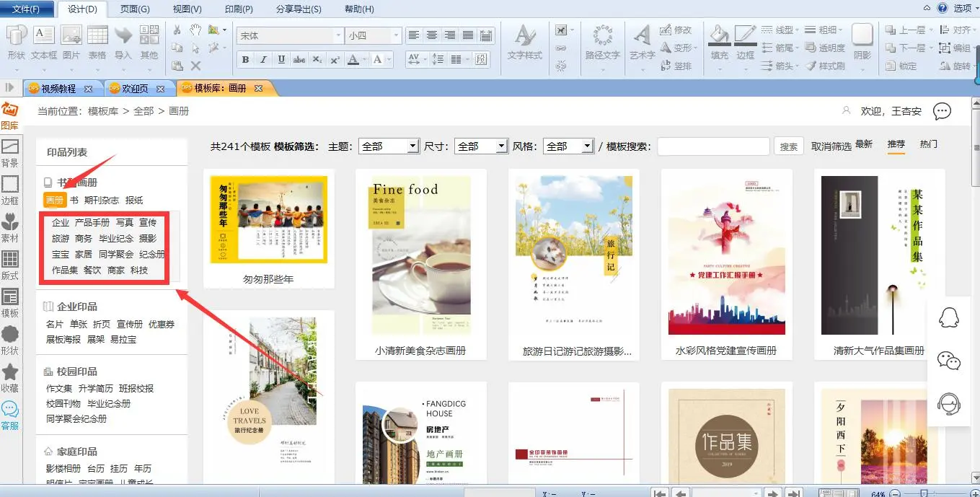Viewport: 980px width, 497px height.
Task: Click the 表格 table tool icon
Action: point(97,36)
